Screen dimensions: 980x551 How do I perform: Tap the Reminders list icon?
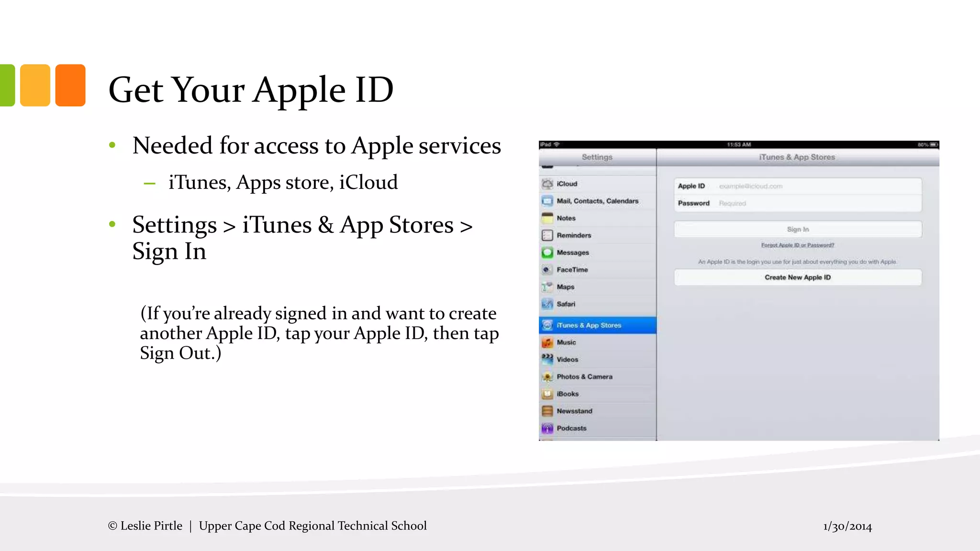click(x=547, y=235)
